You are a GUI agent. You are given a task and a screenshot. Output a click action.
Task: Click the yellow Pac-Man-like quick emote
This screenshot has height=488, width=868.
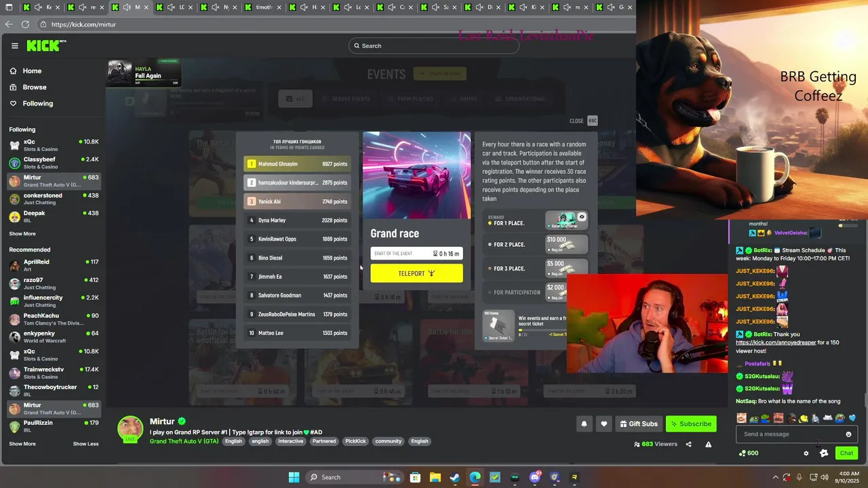(804, 418)
